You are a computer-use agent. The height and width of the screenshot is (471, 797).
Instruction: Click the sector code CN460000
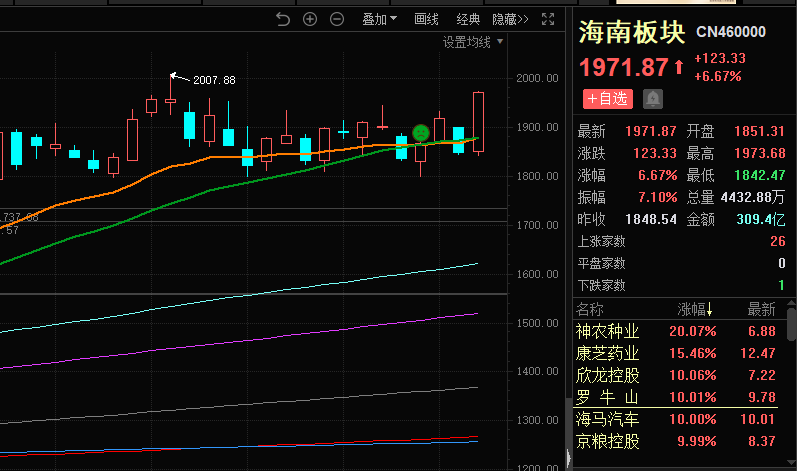tap(730, 32)
